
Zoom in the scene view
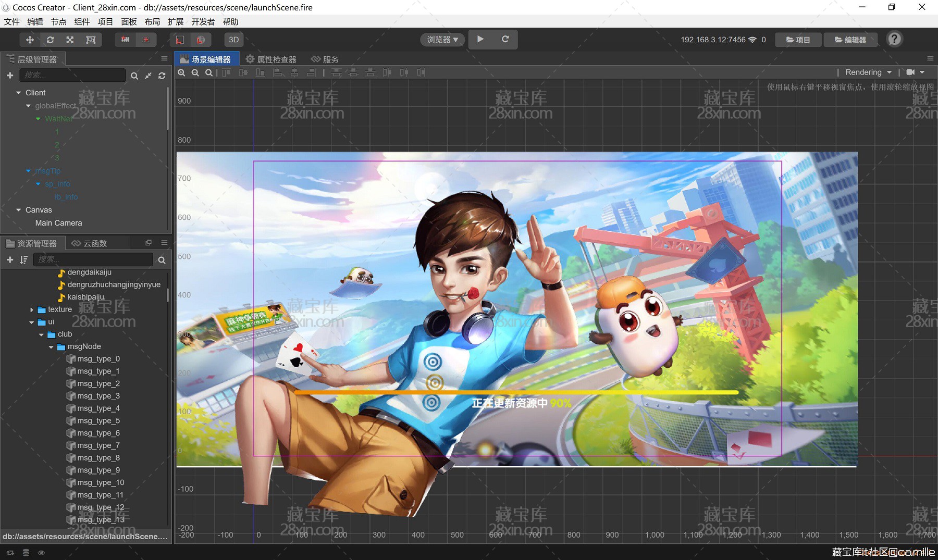pos(181,73)
